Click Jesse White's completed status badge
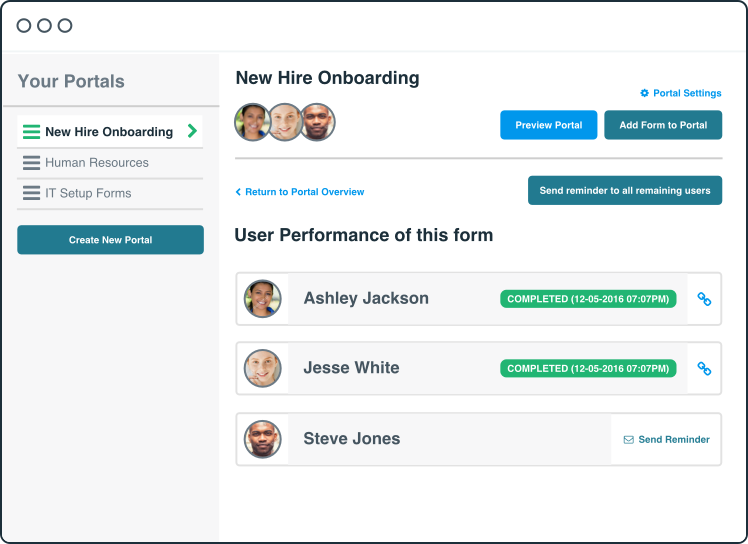 [x=588, y=368]
